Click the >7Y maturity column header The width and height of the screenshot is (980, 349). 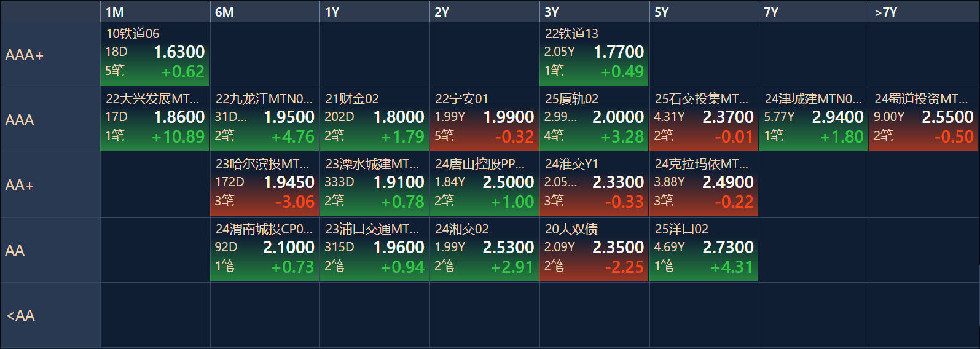[x=923, y=12]
